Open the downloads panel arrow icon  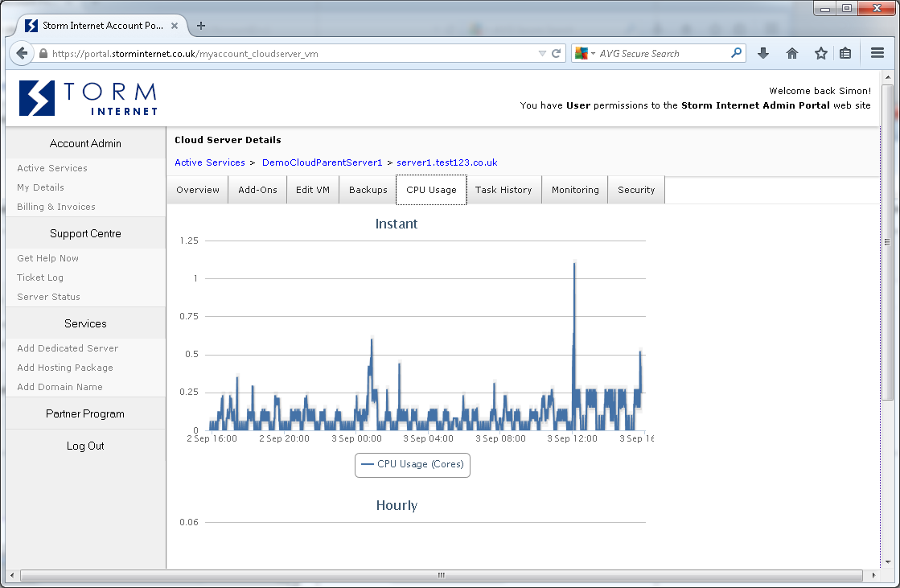[x=762, y=52]
